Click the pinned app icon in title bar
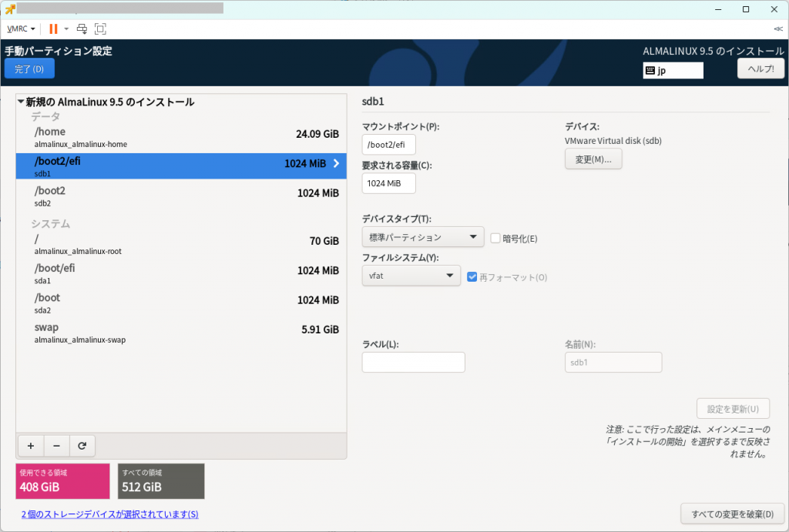 (x=9, y=9)
